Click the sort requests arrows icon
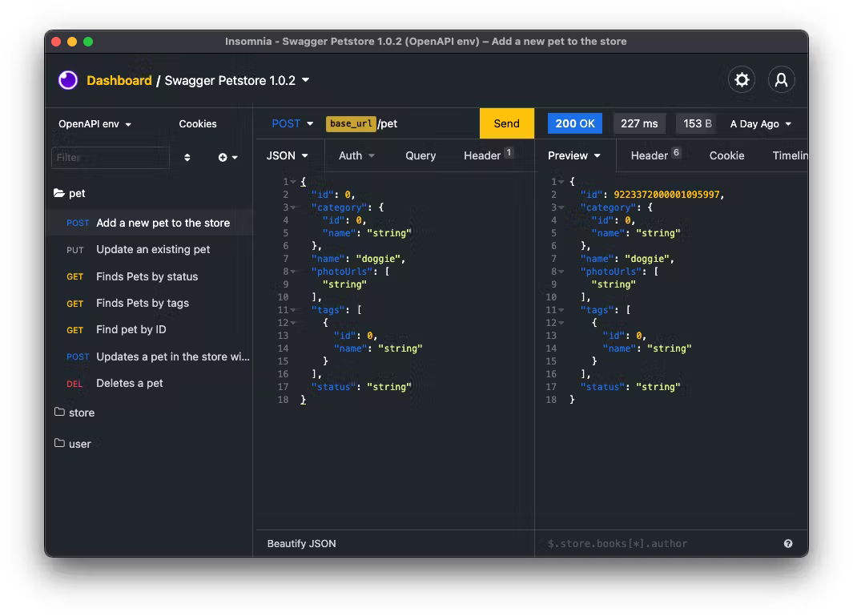This screenshot has height=616, width=853. click(187, 157)
